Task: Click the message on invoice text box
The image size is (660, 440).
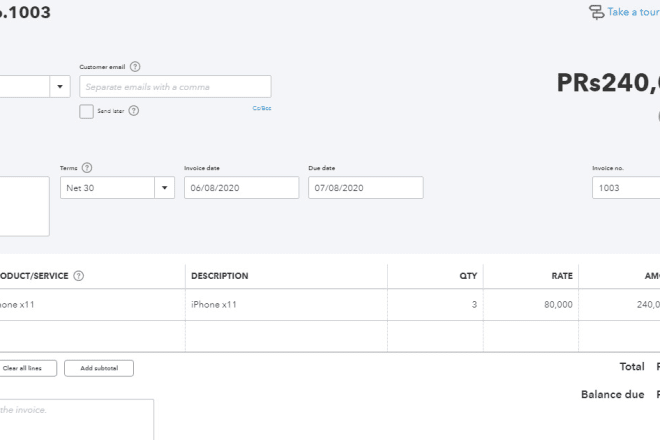Action: tap(77, 420)
